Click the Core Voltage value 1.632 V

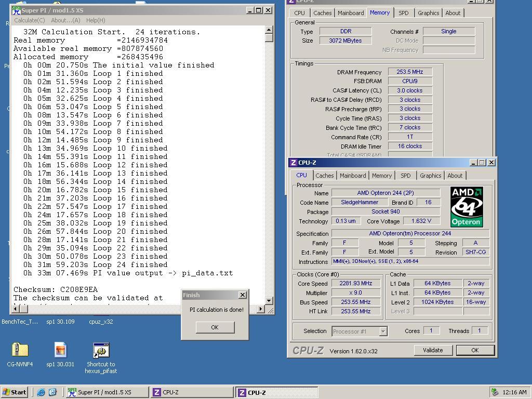(x=421, y=221)
